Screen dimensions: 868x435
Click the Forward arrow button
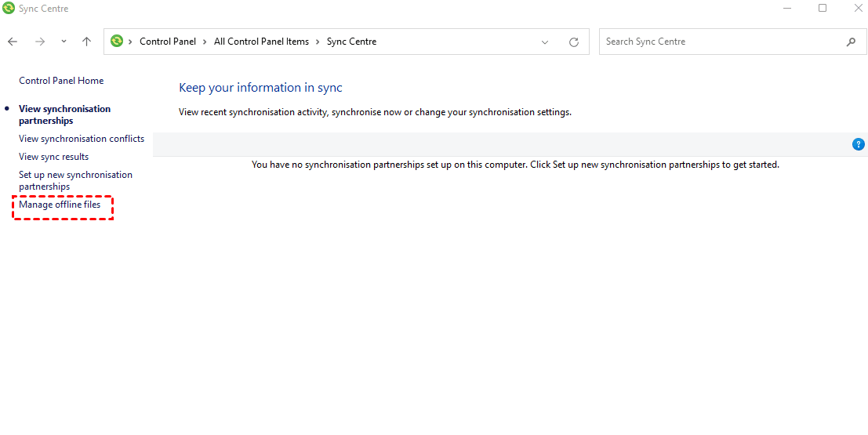40,42
